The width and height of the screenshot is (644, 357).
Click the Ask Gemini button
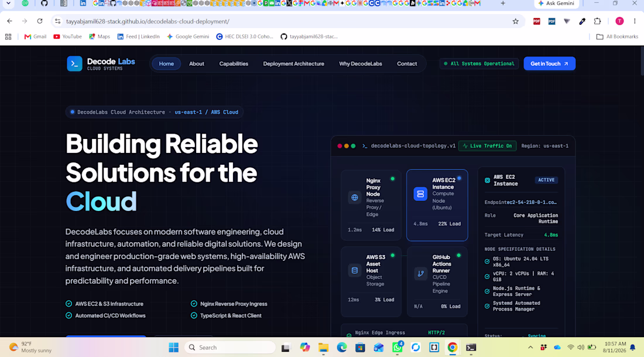click(x=557, y=4)
